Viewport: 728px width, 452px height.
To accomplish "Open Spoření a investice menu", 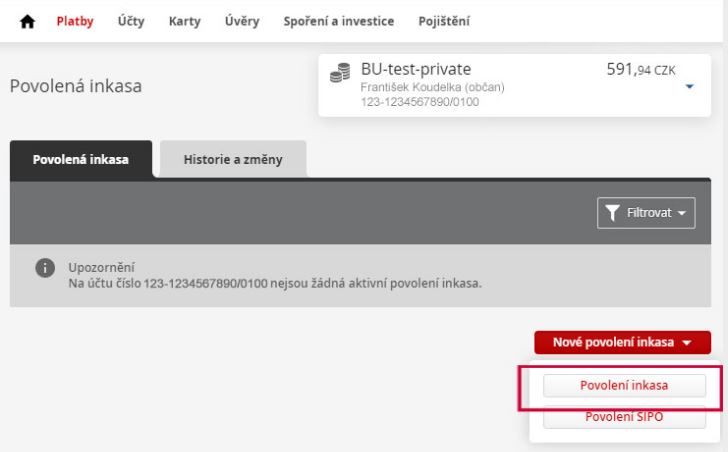I will [338, 21].
